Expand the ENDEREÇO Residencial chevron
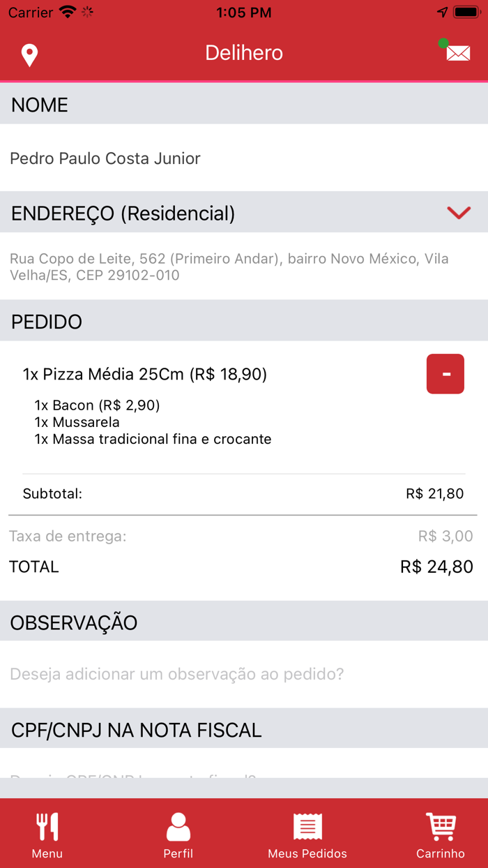 [459, 213]
